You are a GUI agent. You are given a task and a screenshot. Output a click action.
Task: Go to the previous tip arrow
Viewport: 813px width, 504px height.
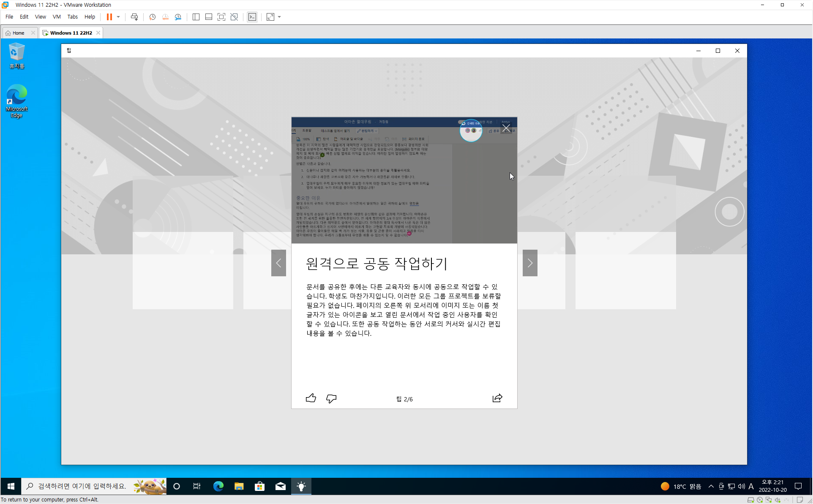pos(278,263)
